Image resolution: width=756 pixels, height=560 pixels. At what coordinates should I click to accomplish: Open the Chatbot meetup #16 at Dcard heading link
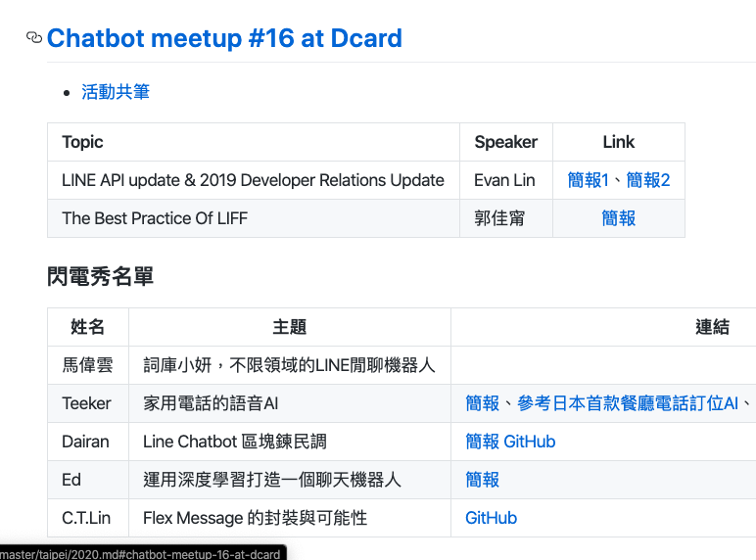click(x=224, y=38)
